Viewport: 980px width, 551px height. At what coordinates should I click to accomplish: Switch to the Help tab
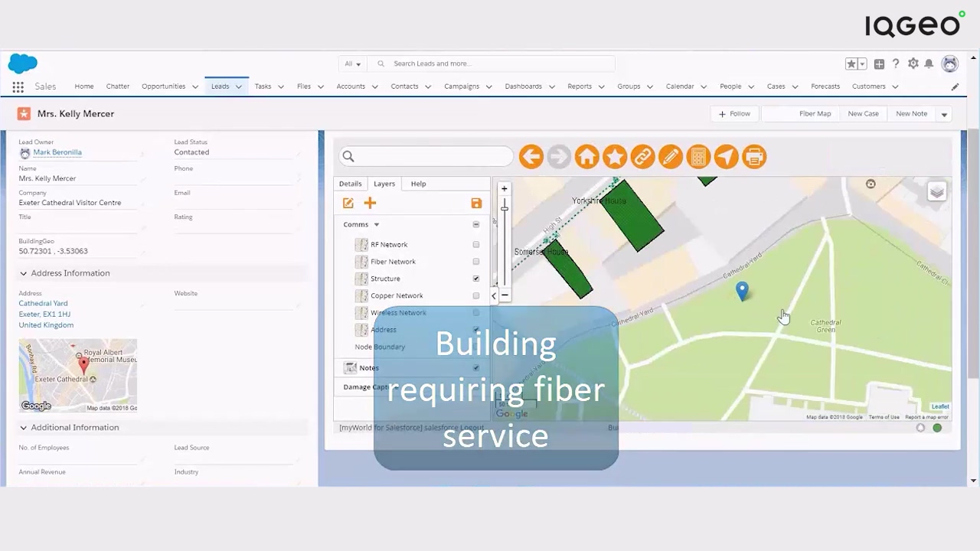(x=418, y=184)
